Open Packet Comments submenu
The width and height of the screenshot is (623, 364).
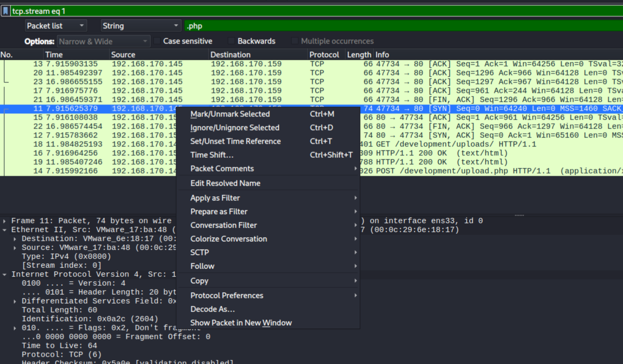coord(268,168)
